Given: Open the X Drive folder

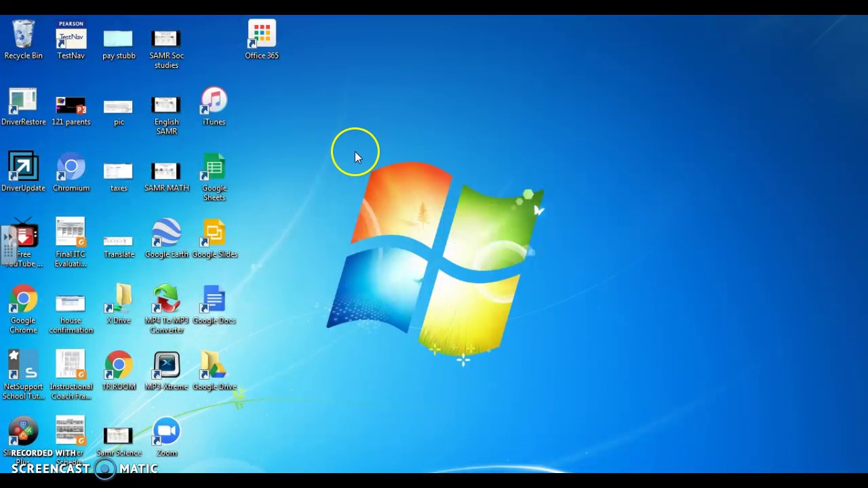Looking at the screenshot, I should pyautogui.click(x=119, y=300).
